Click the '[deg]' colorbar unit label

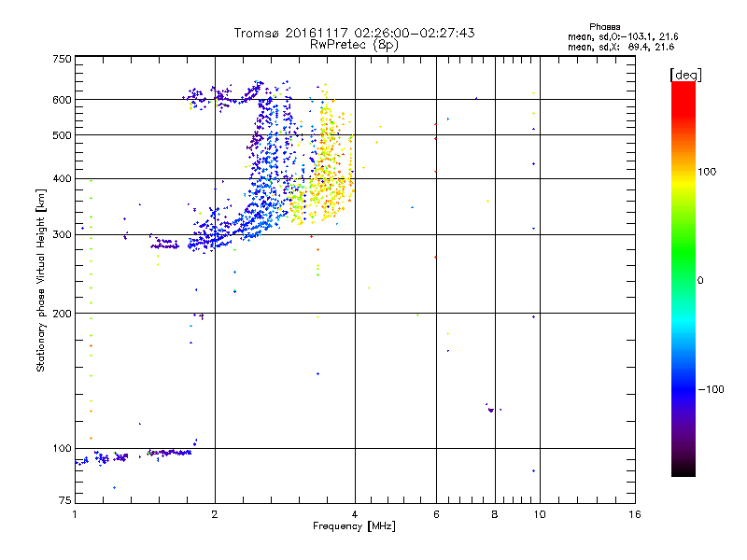[x=685, y=75]
